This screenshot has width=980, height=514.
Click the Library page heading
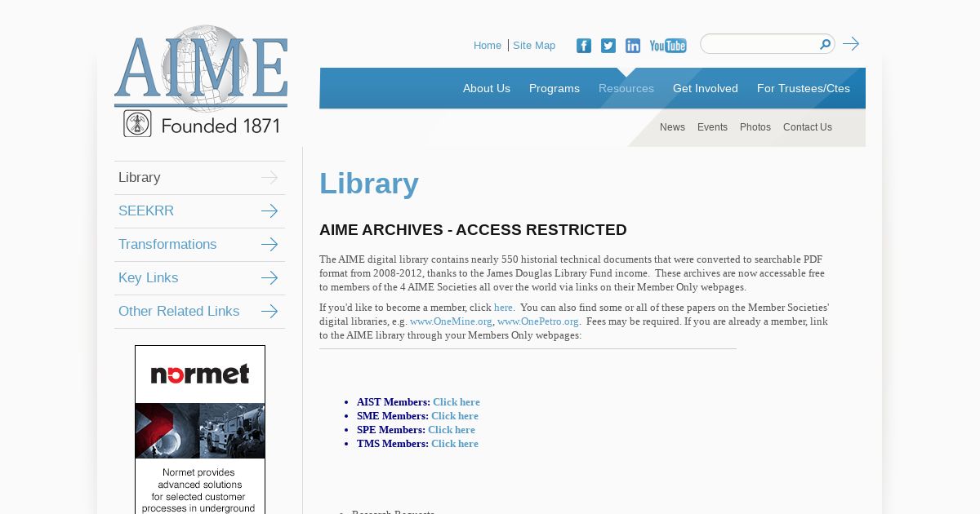(369, 184)
